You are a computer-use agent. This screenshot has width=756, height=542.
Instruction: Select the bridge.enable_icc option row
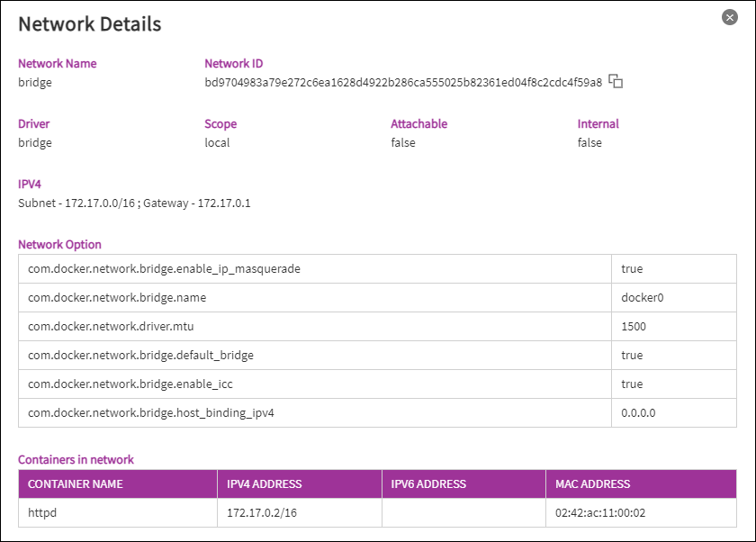(130, 384)
